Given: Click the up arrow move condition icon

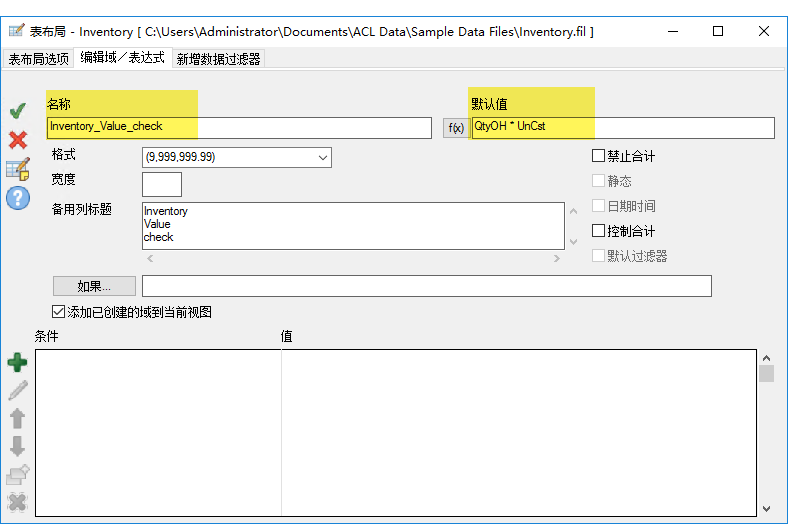Looking at the screenshot, I should [x=17, y=418].
